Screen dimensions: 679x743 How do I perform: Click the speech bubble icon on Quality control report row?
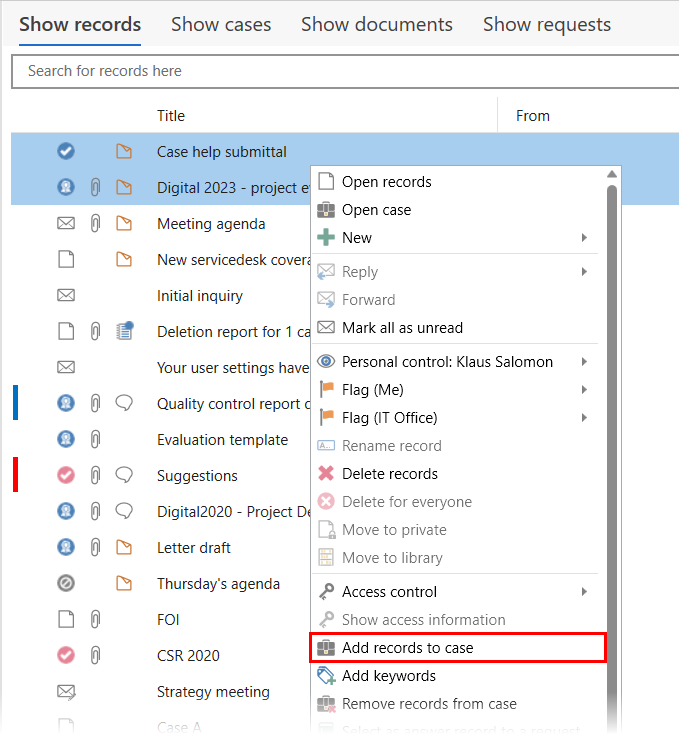tap(124, 403)
